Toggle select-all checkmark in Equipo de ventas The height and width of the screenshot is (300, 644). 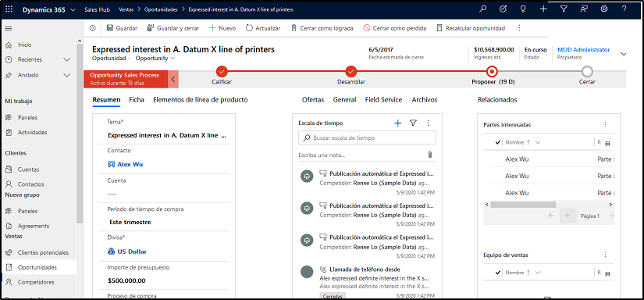498,272
